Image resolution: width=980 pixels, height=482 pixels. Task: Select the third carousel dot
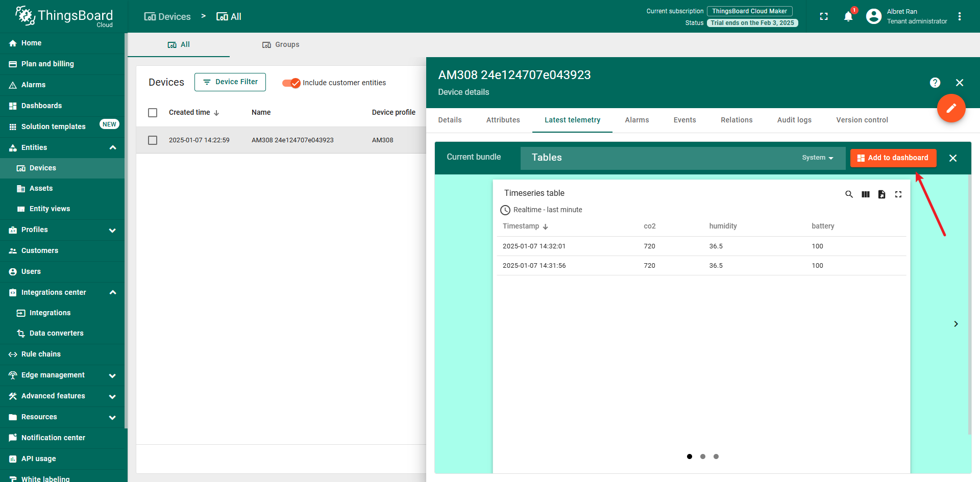[x=716, y=456]
